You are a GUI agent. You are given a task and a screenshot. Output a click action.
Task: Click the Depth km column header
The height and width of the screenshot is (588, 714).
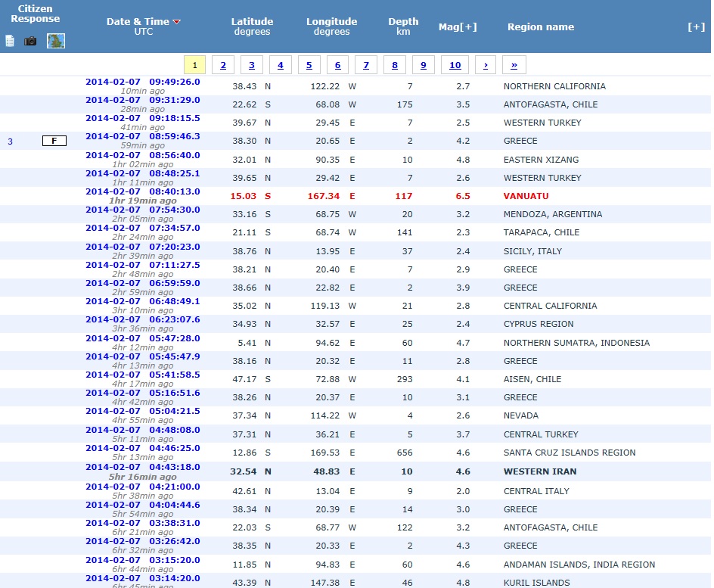tap(403, 26)
